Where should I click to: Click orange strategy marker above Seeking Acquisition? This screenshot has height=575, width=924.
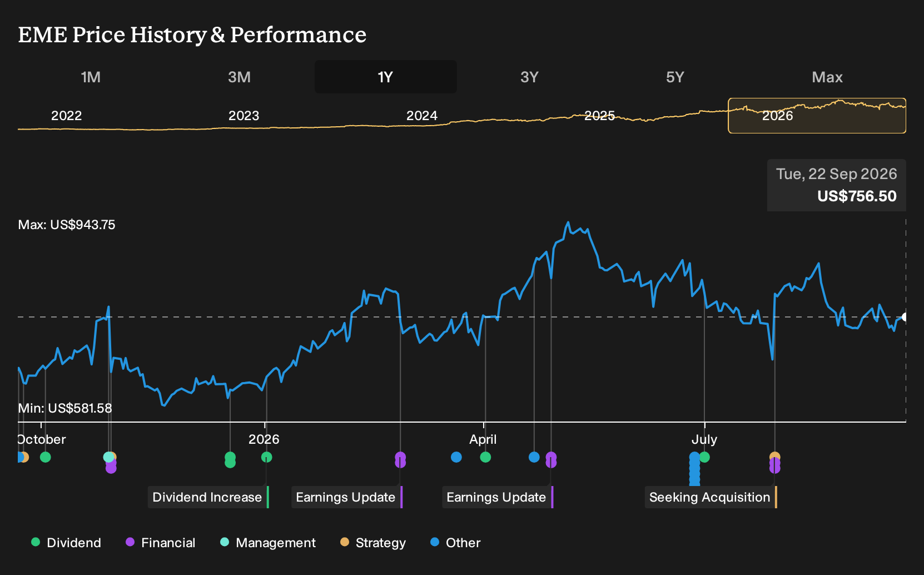[x=775, y=457]
